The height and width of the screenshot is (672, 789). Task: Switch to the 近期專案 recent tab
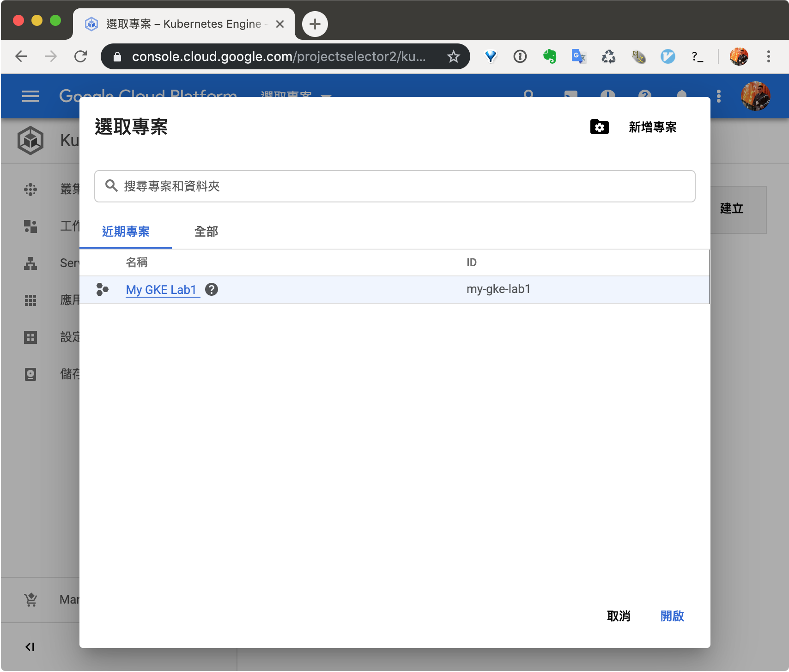(126, 232)
